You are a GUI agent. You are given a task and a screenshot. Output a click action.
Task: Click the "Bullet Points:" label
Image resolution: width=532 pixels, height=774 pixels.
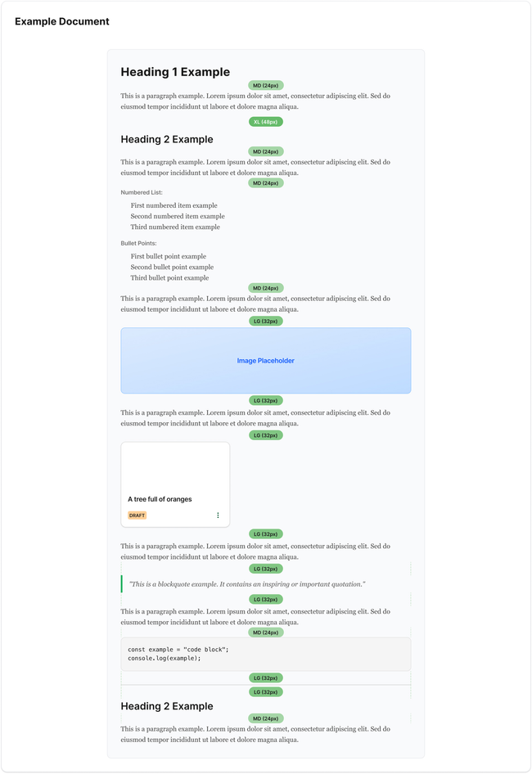coord(138,243)
